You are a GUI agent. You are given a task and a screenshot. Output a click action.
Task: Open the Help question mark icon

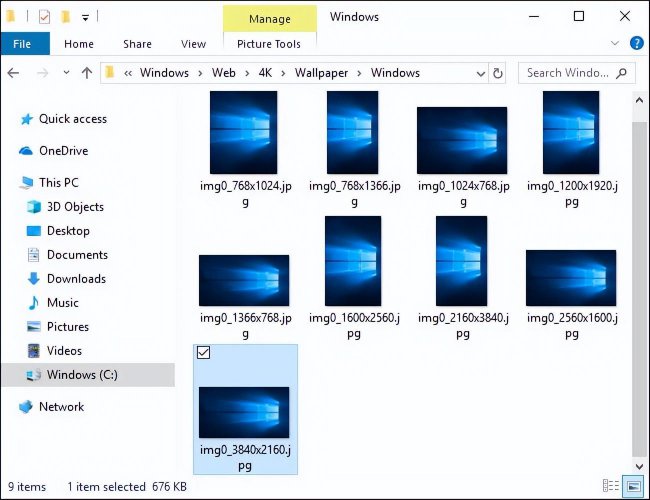click(x=636, y=43)
